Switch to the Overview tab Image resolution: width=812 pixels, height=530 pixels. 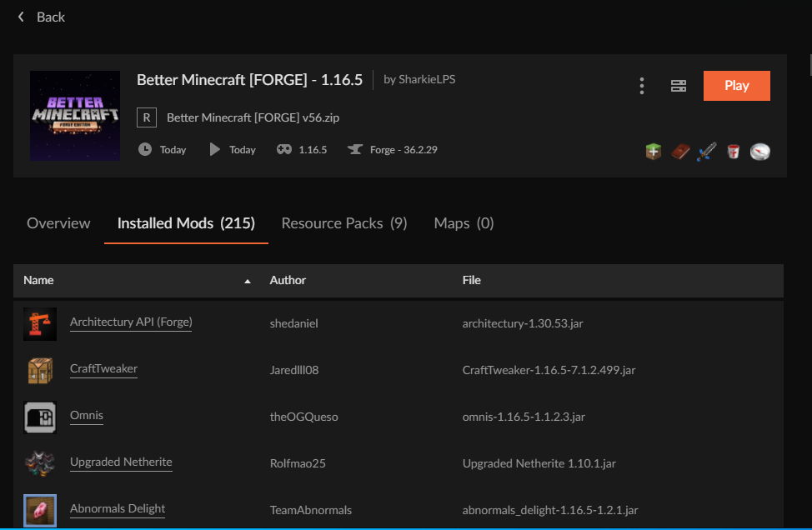point(58,223)
